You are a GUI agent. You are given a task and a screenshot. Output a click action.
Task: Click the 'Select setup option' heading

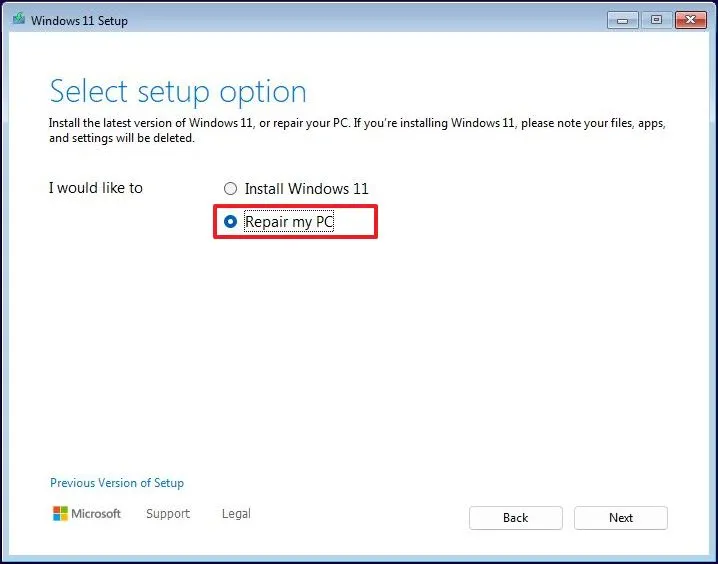[178, 92]
